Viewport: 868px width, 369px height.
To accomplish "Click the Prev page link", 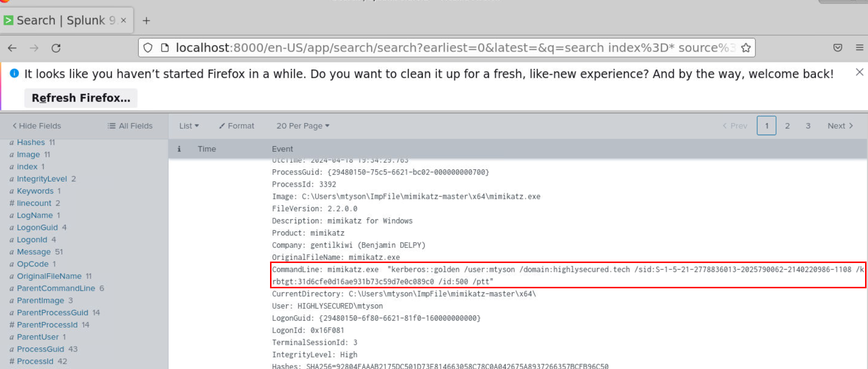I will (x=735, y=126).
